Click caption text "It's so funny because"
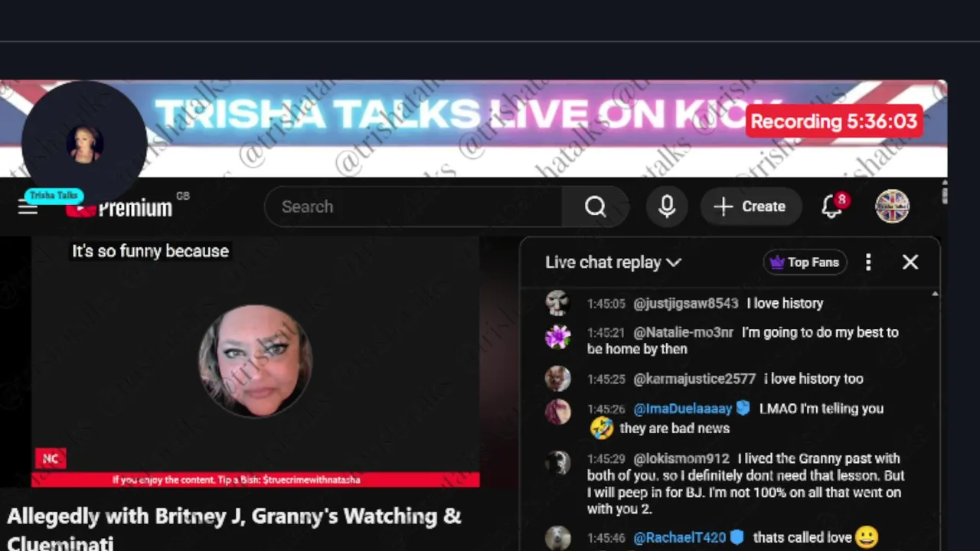 tap(150, 251)
